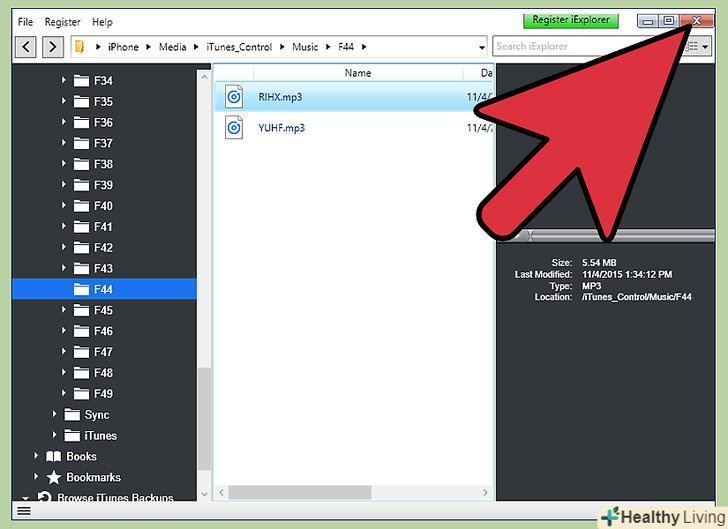The image size is (728, 529).
Task: Click the arrow after iPhone in breadcrumb
Action: click(148, 47)
